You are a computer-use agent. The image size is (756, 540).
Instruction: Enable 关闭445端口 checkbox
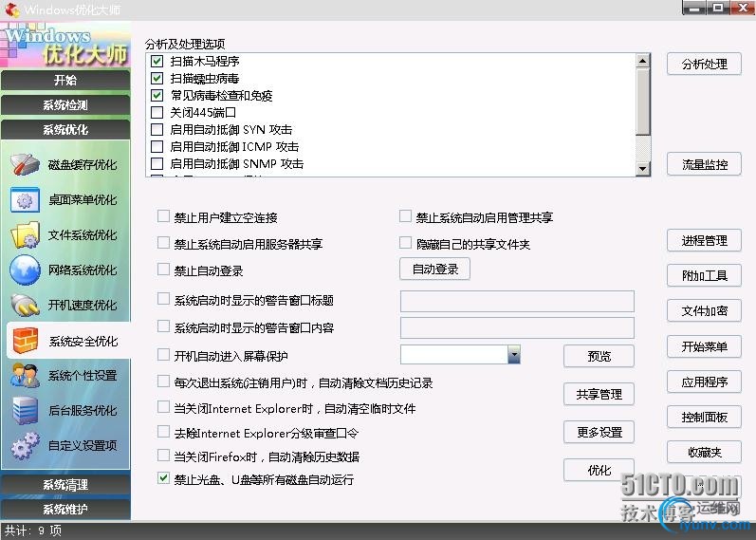(157, 112)
